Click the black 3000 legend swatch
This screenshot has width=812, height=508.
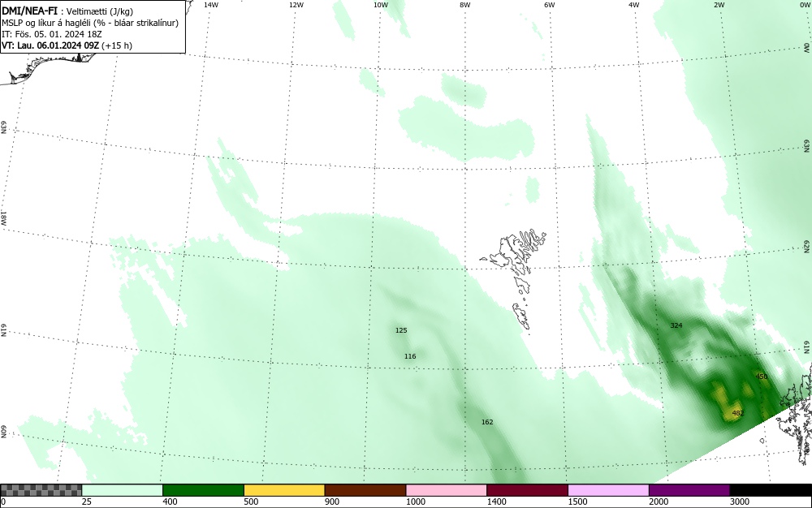(771, 490)
